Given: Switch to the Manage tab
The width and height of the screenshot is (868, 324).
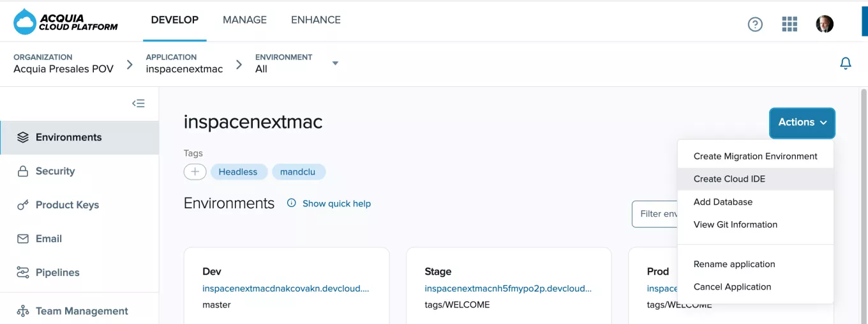Looking at the screenshot, I should (x=244, y=20).
